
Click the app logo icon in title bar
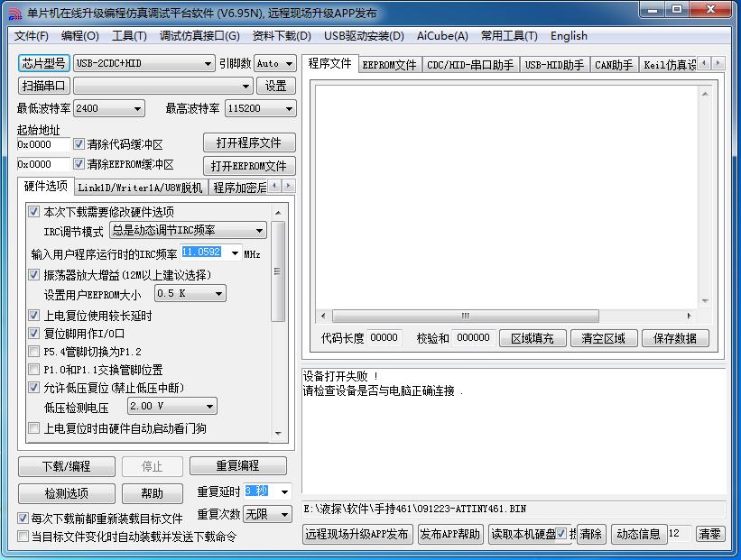pyautogui.click(x=14, y=13)
